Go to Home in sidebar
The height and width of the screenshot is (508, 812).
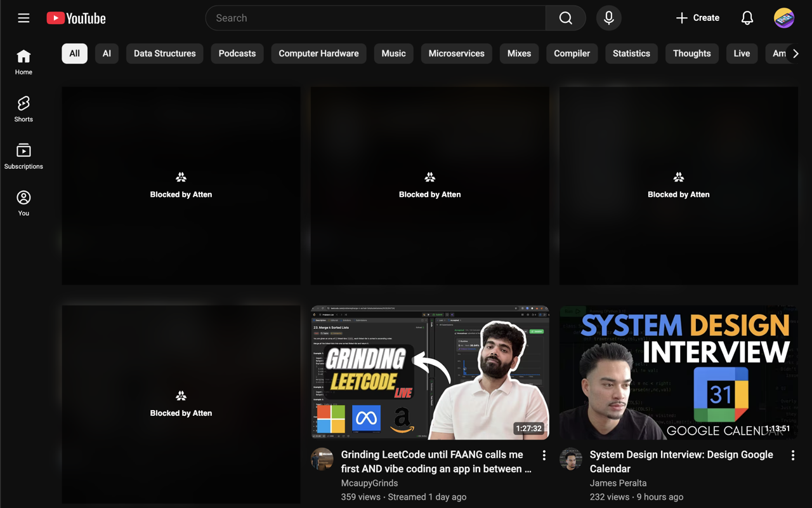click(23, 62)
